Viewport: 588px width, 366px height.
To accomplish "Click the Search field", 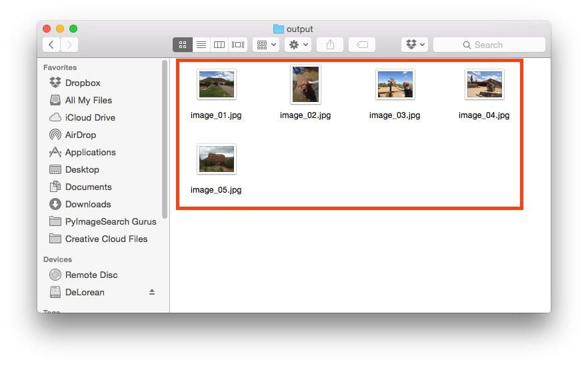I will pyautogui.click(x=489, y=45).
